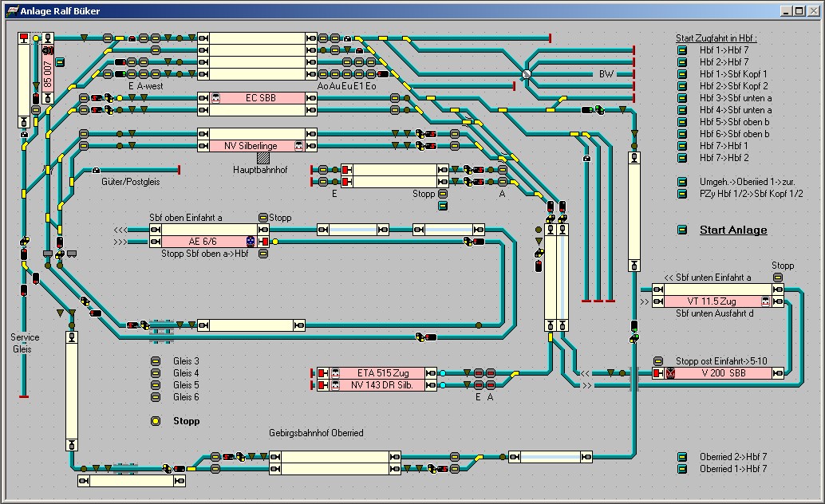Start route Oberried 2->Hbf 7

point(682,457)
